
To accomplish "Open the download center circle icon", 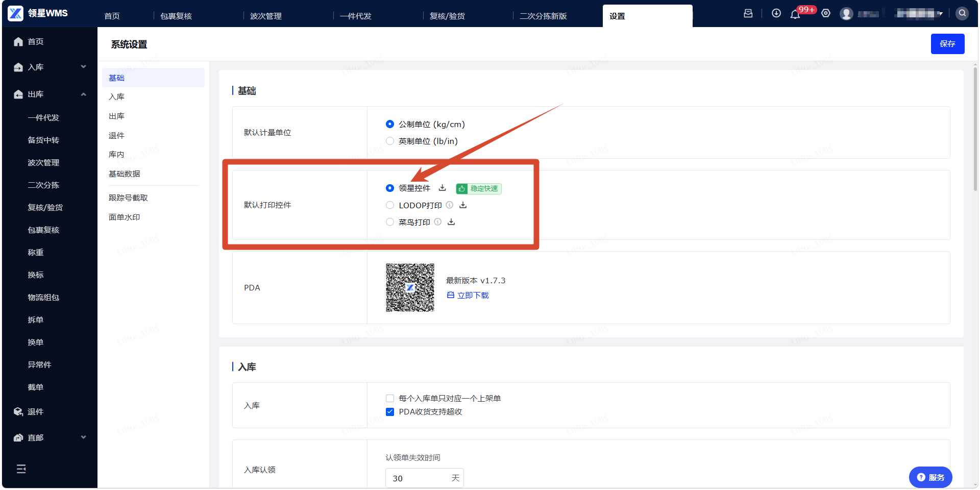I will click(776, 13).
